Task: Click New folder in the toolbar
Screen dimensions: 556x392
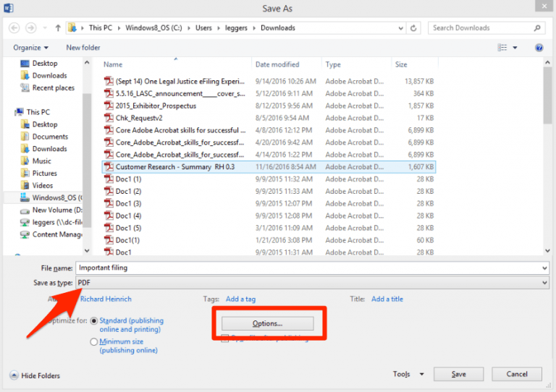Action: (x=83, y=48)
